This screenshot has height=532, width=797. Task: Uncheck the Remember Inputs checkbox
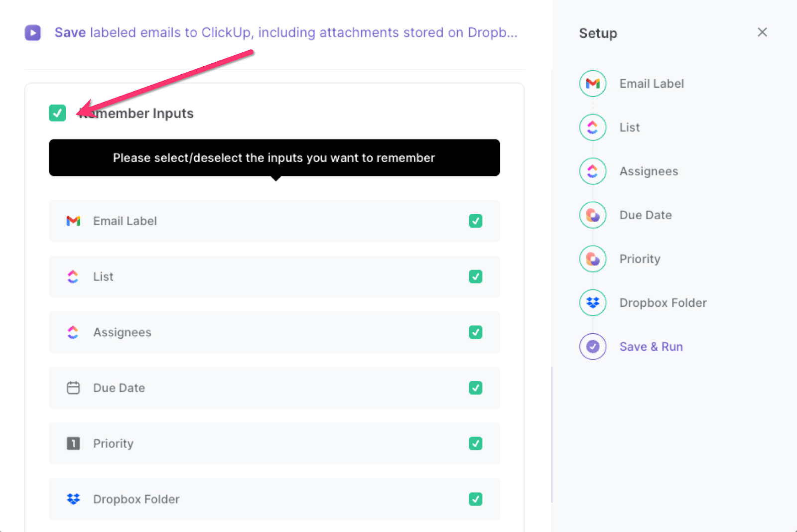(57, 113)
